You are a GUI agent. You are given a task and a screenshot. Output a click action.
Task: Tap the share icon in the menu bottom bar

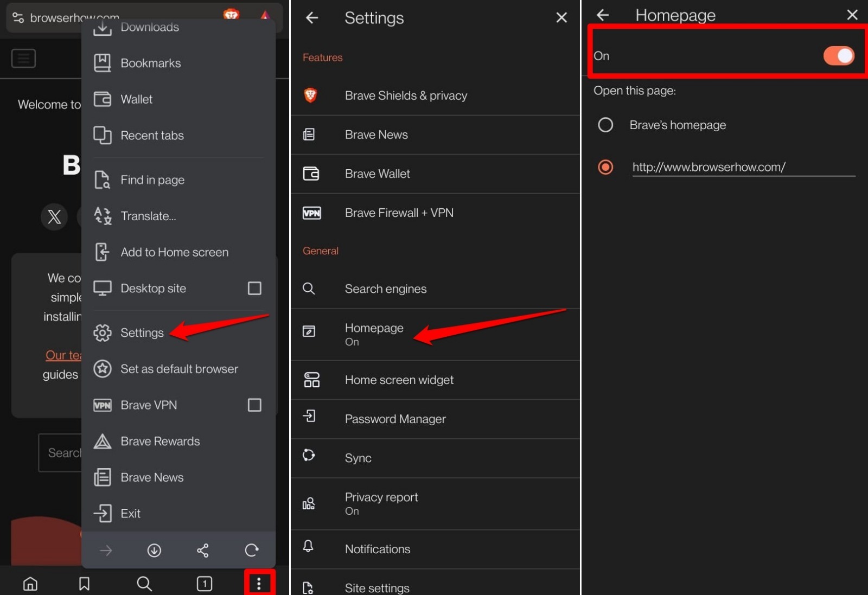(203, 551)
